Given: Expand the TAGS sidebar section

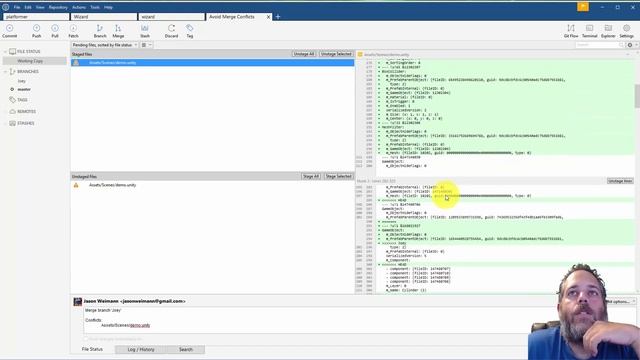Looking at the screenshot, I should (x=5, y=100).
